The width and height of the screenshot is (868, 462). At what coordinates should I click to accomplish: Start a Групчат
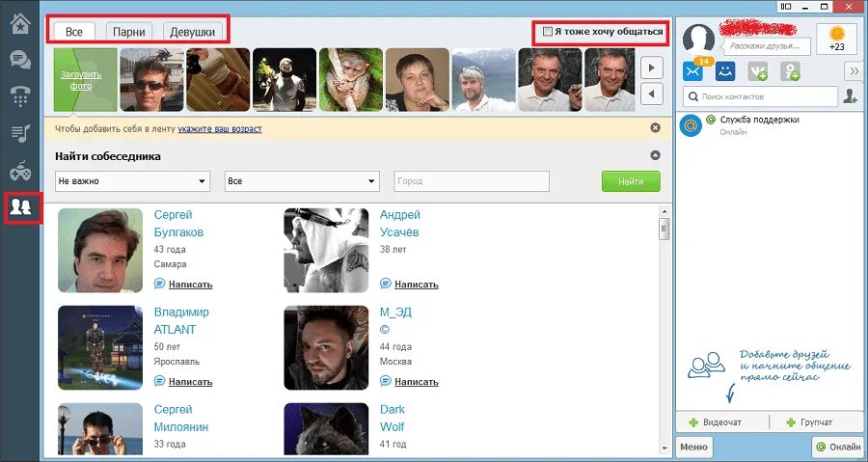(x=817, y=422)
